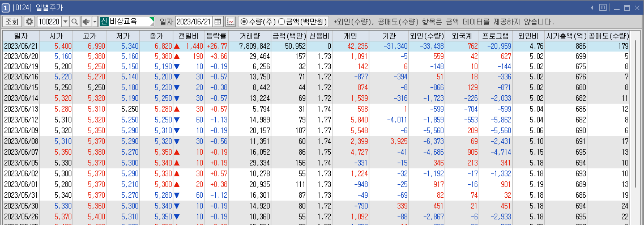Select the 금액(백만원) radio button
This screenshot has height=225, width=644.
tap(282, 22)
